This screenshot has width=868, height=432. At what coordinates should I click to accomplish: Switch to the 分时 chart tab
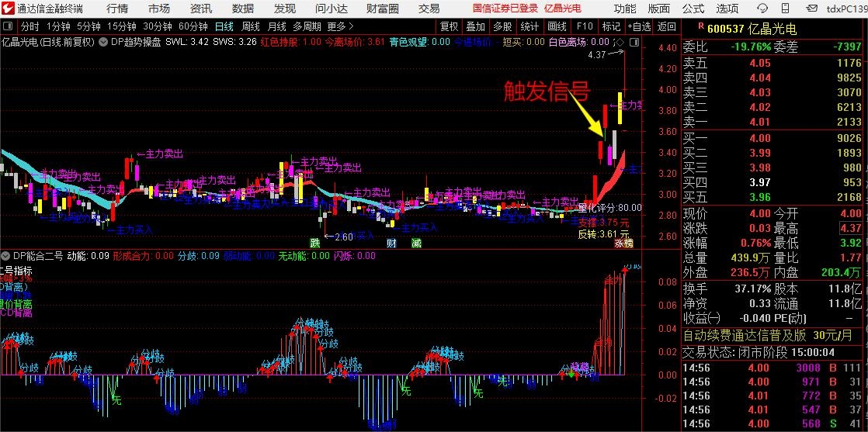(x=30, y=26)
